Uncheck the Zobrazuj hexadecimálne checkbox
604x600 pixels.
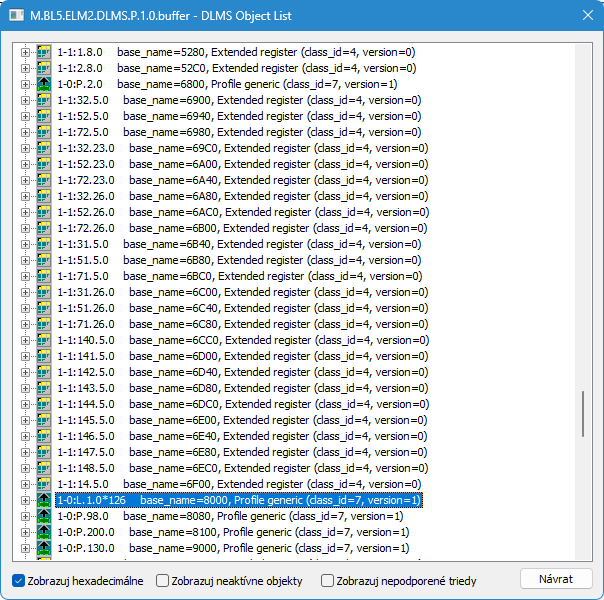click(x=19, y=580)
